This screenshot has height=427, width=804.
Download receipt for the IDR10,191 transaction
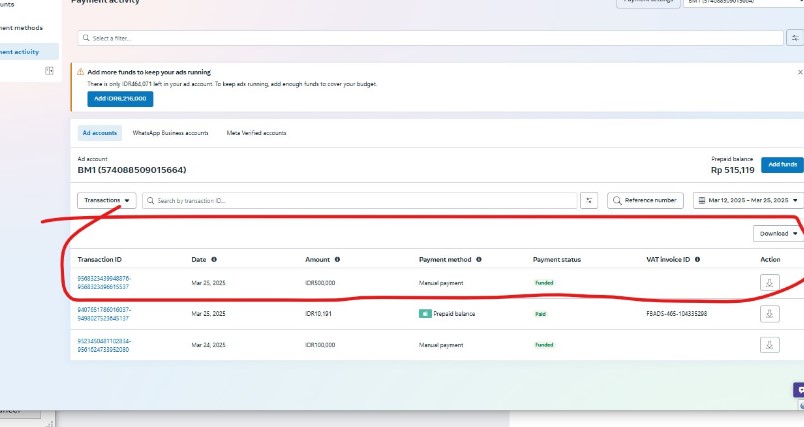(x=769, y=314)
